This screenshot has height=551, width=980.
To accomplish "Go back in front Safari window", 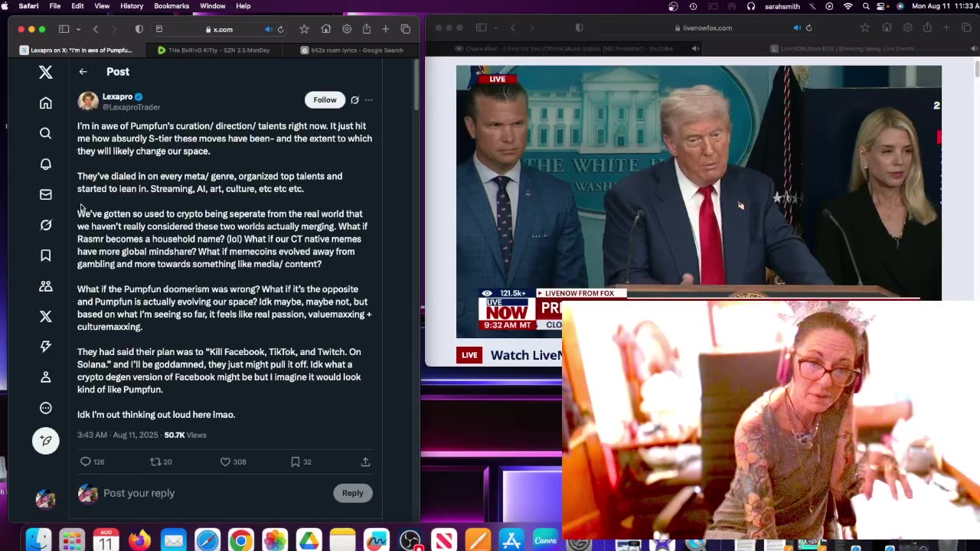I will pyautogui.click(x=96, y=29).
